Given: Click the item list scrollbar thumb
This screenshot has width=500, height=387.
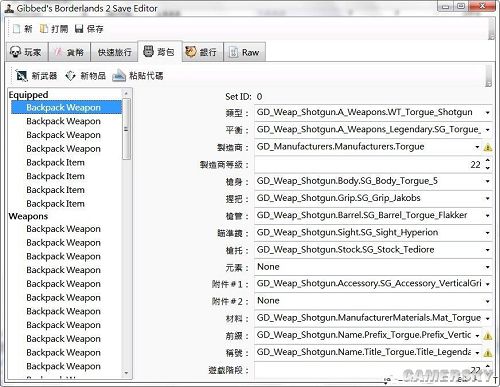Looking at the screenshot, I should [x=126, y=129].
